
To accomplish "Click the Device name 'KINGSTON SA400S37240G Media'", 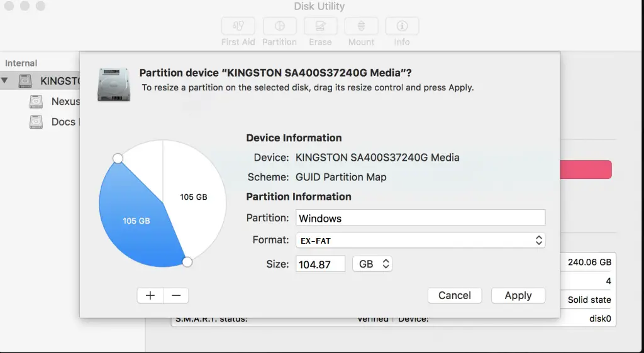I will point(377,158).
